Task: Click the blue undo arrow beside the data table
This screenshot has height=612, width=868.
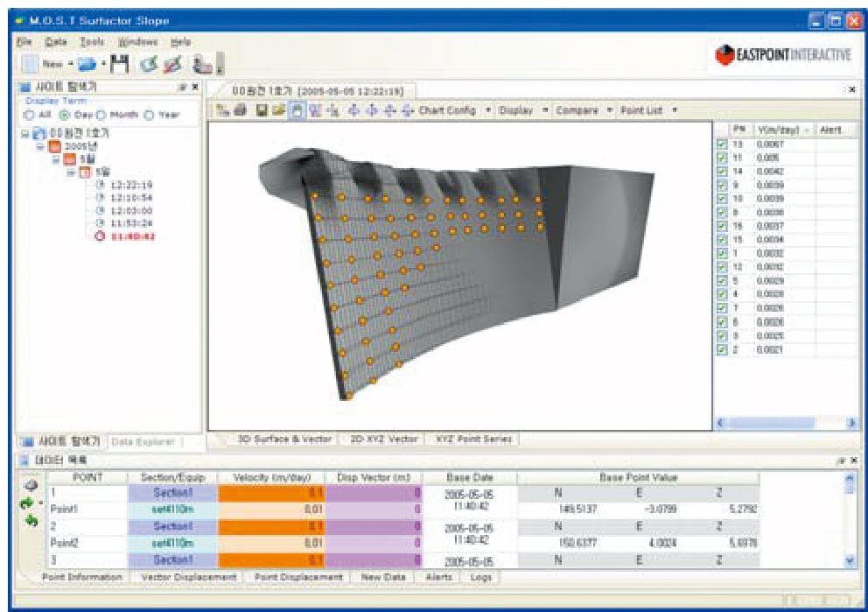Action: click(x=31, y=521)
